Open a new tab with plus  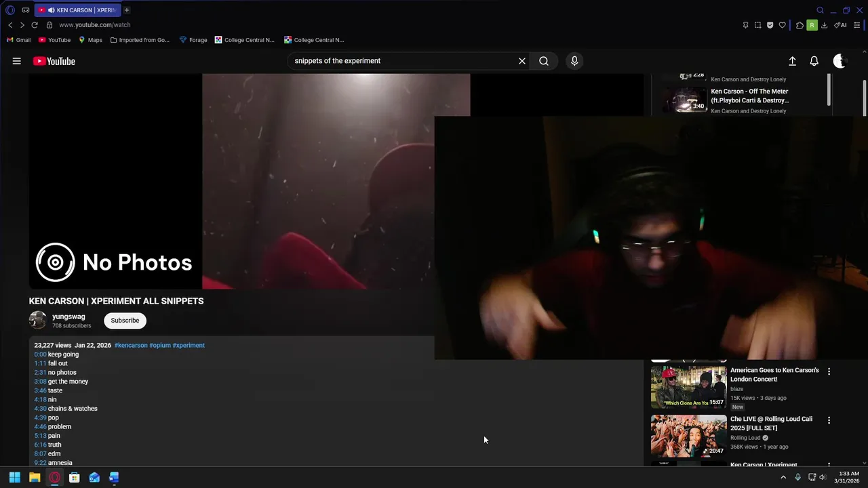(127, 10)
